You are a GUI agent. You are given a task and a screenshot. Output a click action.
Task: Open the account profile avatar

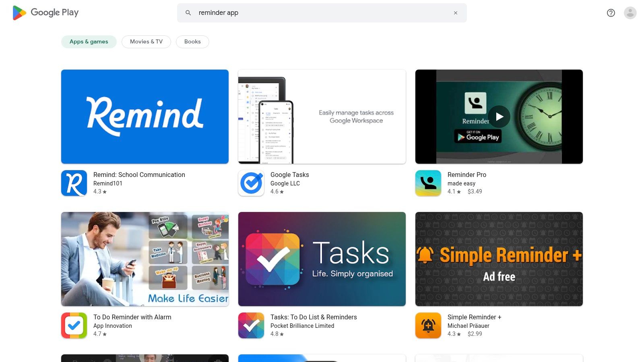click(630, 13)
